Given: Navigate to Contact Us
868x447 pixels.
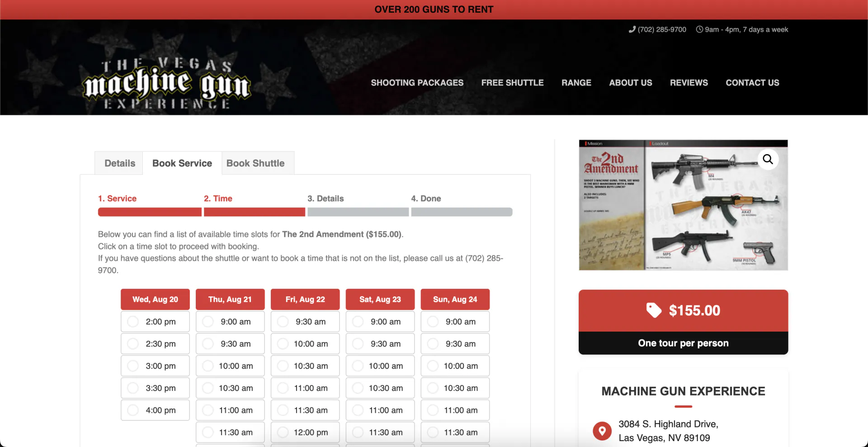Looking at the screenshot, I should [x=752, y=83].
